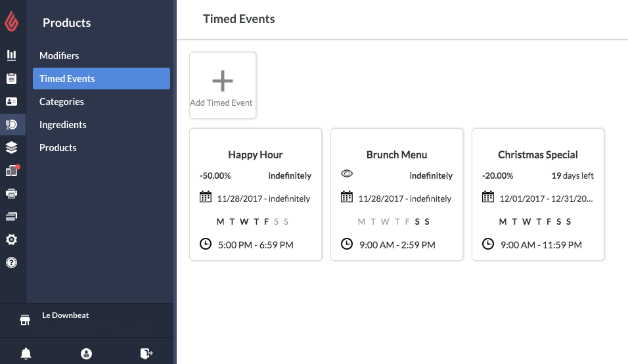Click the notifications bell icon
The width and height of the screenshot is (628, 364).
[26, 353]
